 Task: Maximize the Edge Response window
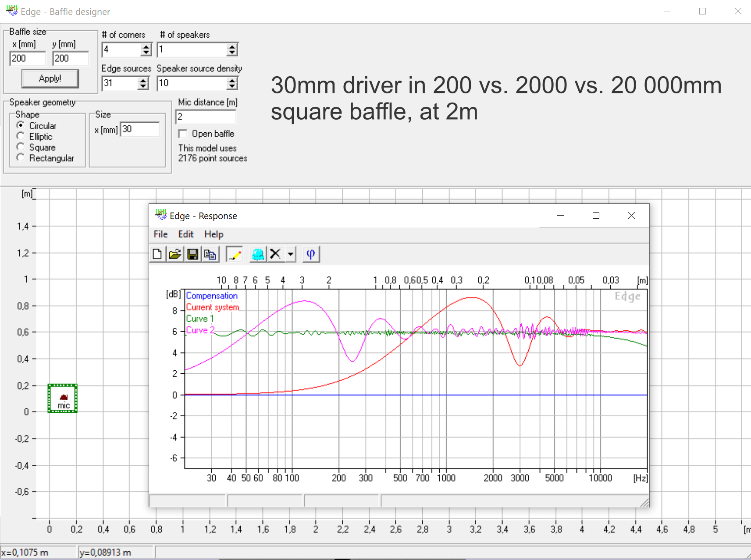[596, 215]
